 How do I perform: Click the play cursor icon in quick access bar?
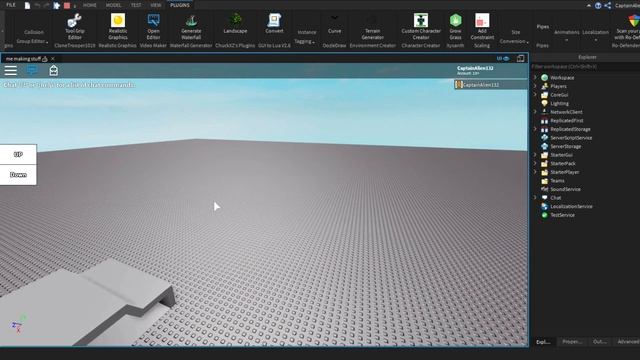[57, 5]
